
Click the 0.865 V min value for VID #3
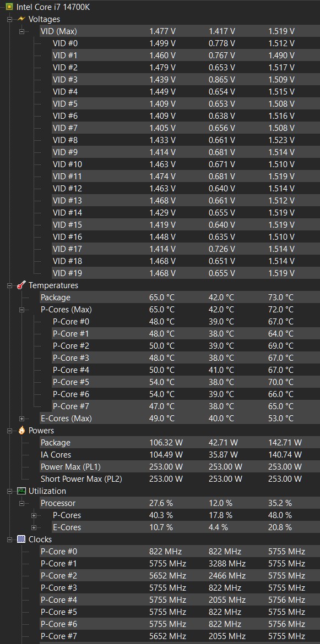(x=222, y=79)
